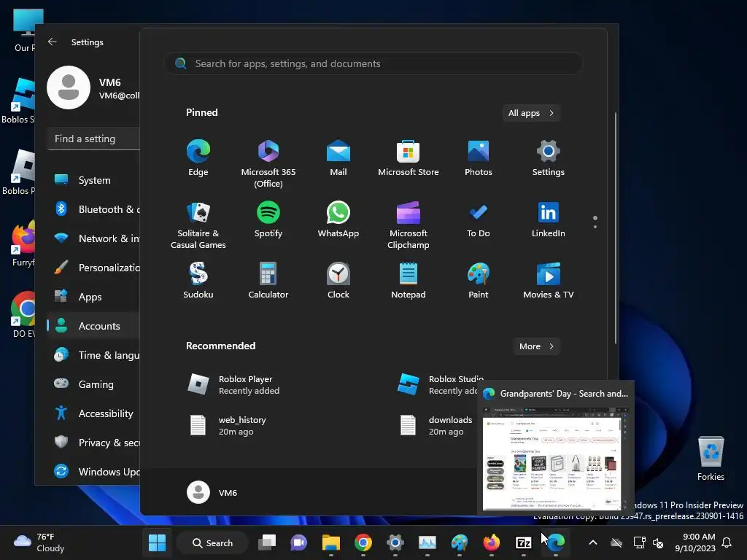
Task: Open Apps settings category
Action: 94,297
